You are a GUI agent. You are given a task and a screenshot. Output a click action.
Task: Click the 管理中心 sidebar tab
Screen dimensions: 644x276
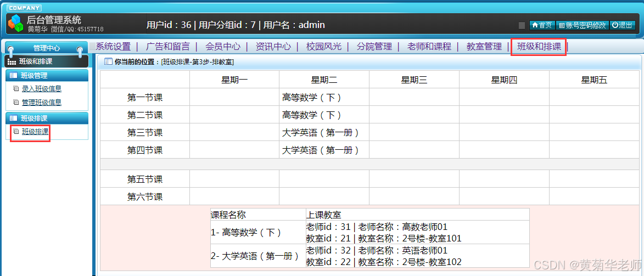[47, 48]
